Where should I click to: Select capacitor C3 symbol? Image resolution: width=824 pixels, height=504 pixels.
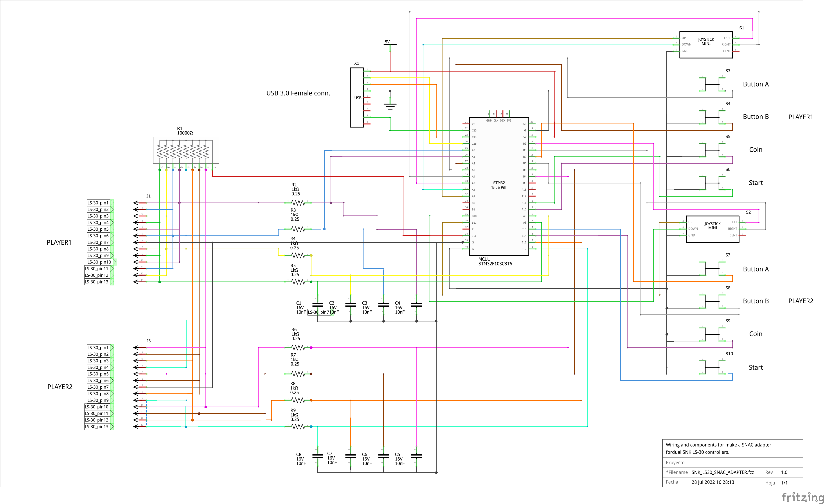pos(383,305)
